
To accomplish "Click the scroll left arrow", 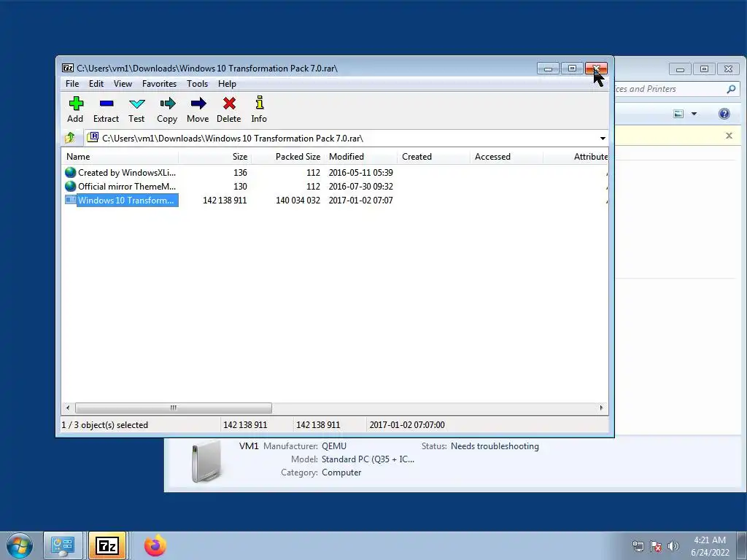I will pyautogui.click(x=68, y=408).
